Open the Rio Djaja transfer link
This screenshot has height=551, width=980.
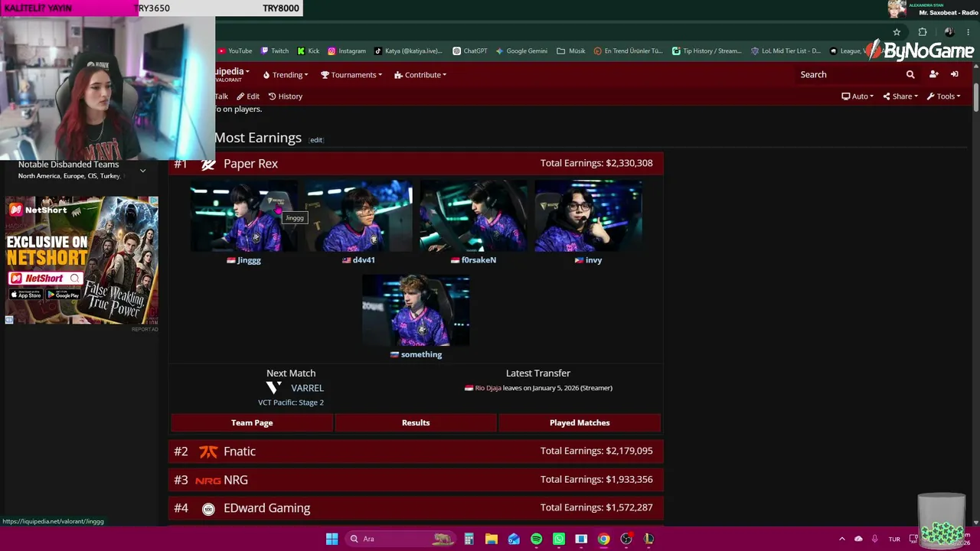488,388
